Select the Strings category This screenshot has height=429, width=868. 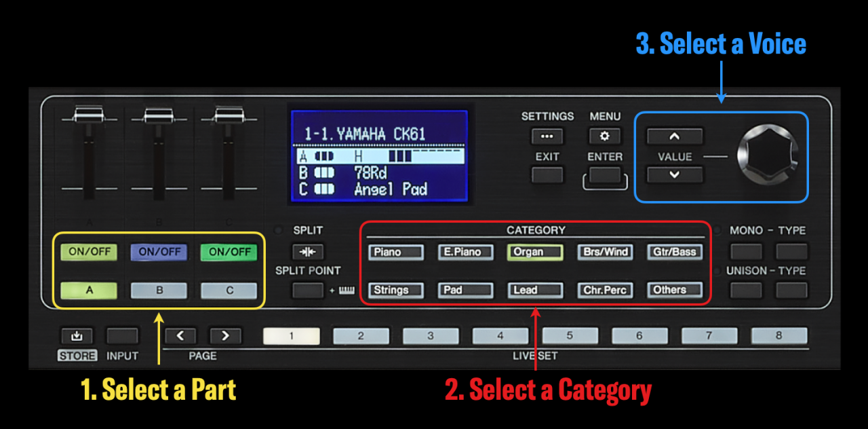(395, 291)
